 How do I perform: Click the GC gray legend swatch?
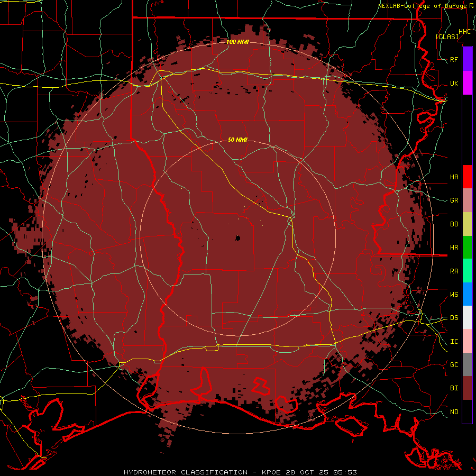467,364
